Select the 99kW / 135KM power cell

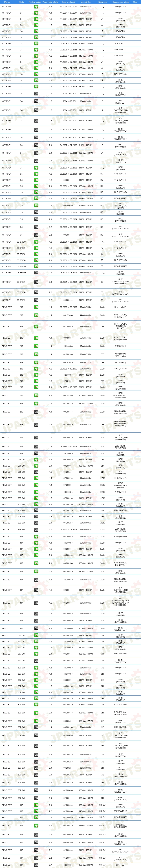(x=85, y=387)
